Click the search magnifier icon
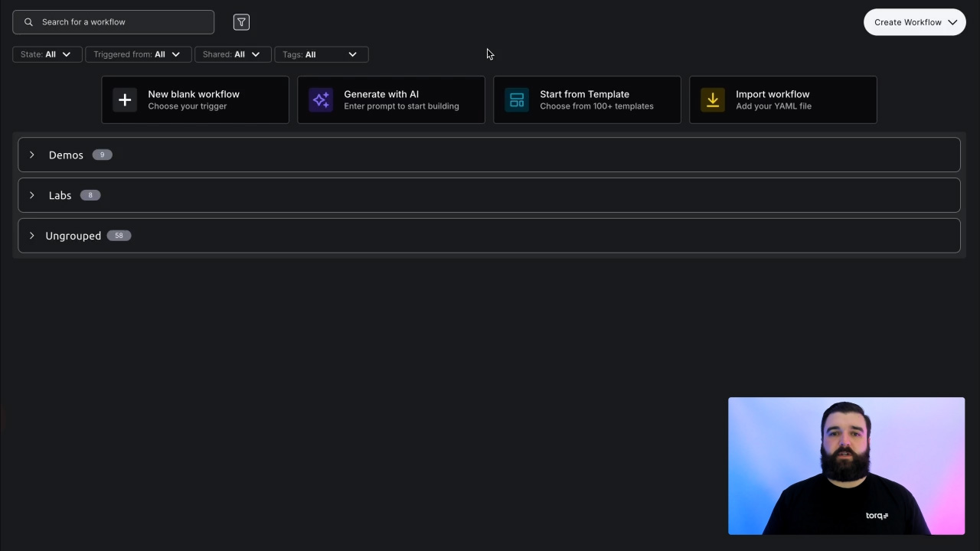This screenshot has width=980, height=551. 28,22
